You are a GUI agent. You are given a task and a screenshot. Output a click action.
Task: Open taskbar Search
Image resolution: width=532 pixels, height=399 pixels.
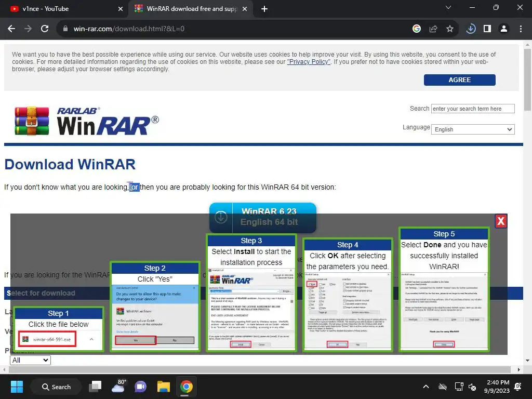(x=56, y=387)
